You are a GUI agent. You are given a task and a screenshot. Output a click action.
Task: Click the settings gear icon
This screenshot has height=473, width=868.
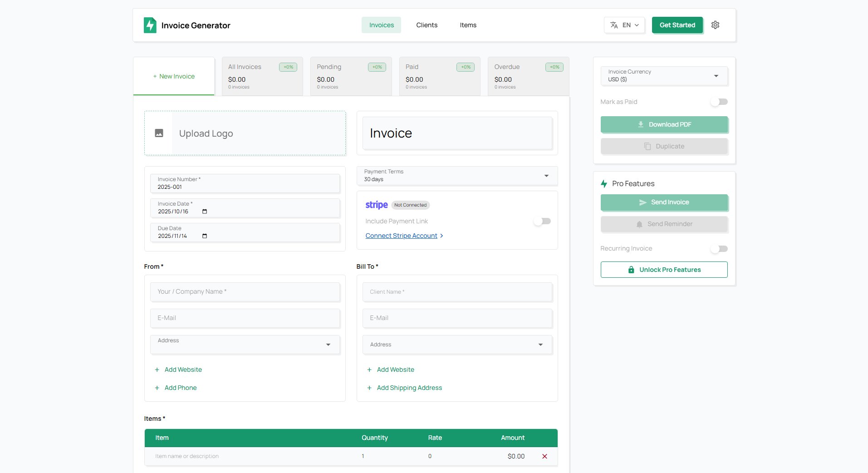715,25
